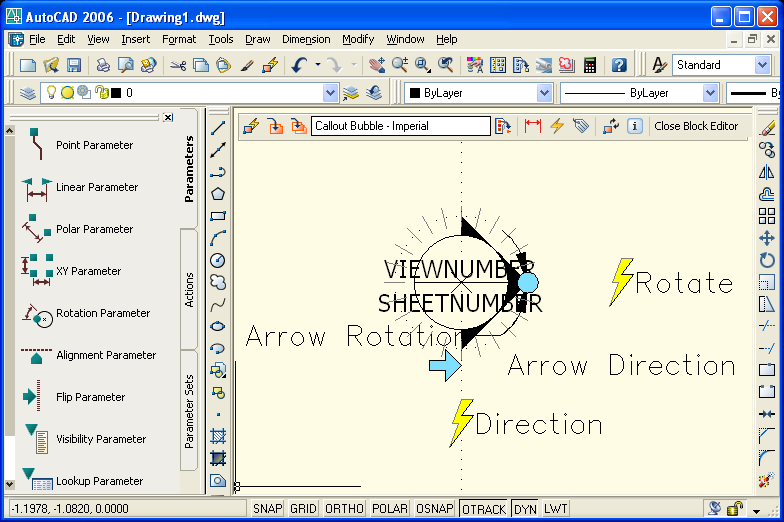Click the Undo arrow icon

[299, 65]
